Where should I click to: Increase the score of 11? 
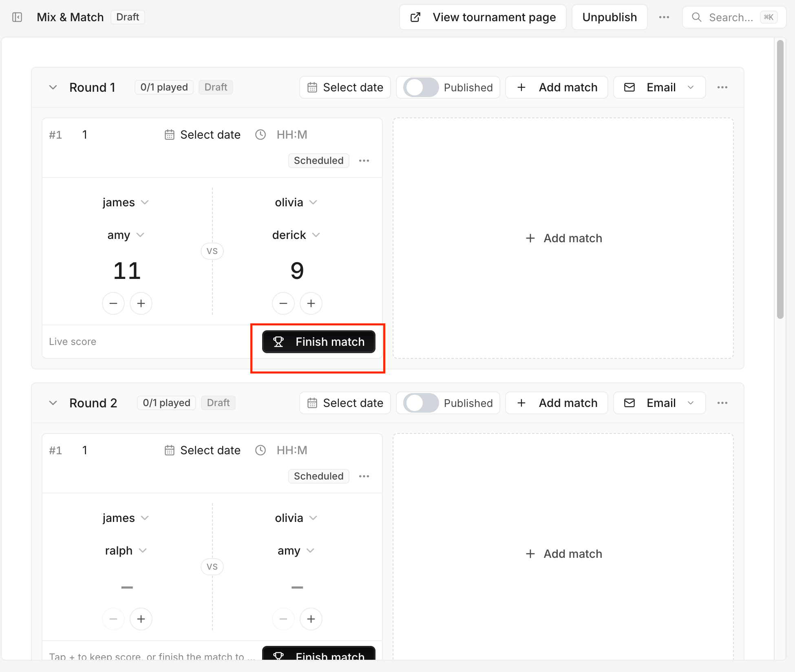(141, 303)
